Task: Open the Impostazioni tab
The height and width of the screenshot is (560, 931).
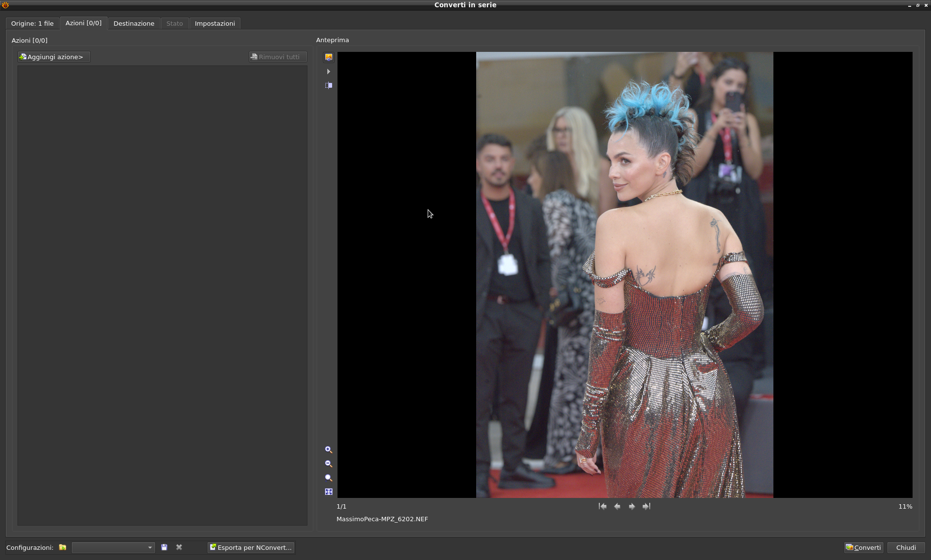Action: (x=215, y=23)
